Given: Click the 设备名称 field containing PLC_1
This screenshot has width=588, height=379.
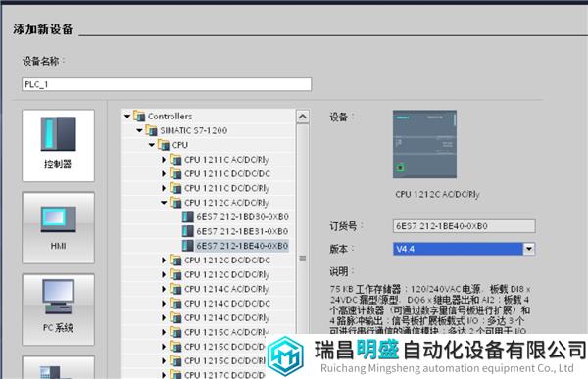Looking at the screenshot, I should (167, 84).
